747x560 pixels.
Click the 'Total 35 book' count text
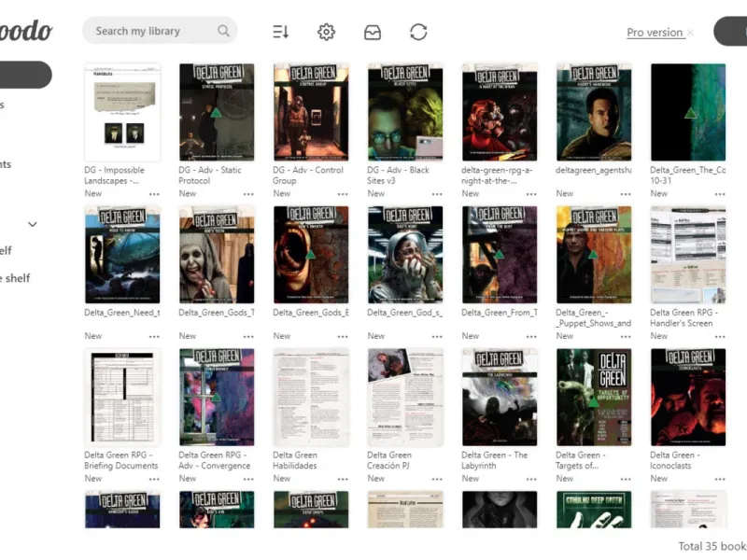pyautogui.click(x=712, y=546)
